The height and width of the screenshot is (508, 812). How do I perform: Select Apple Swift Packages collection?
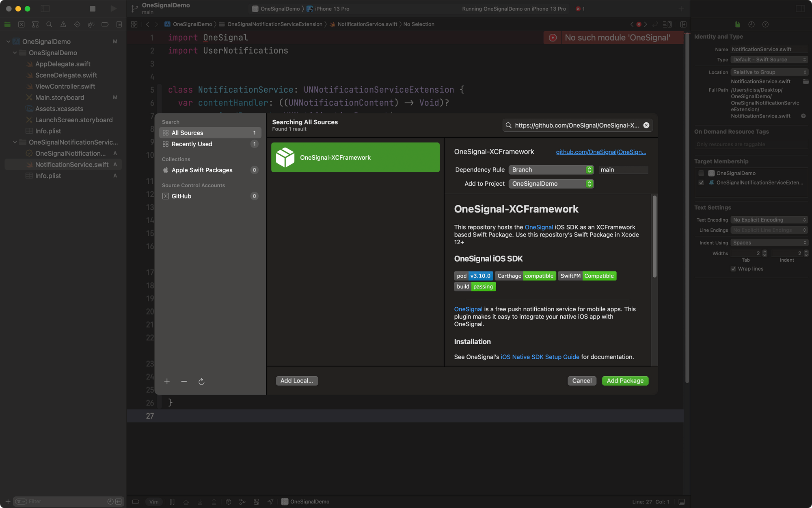(x=202, y=170)
